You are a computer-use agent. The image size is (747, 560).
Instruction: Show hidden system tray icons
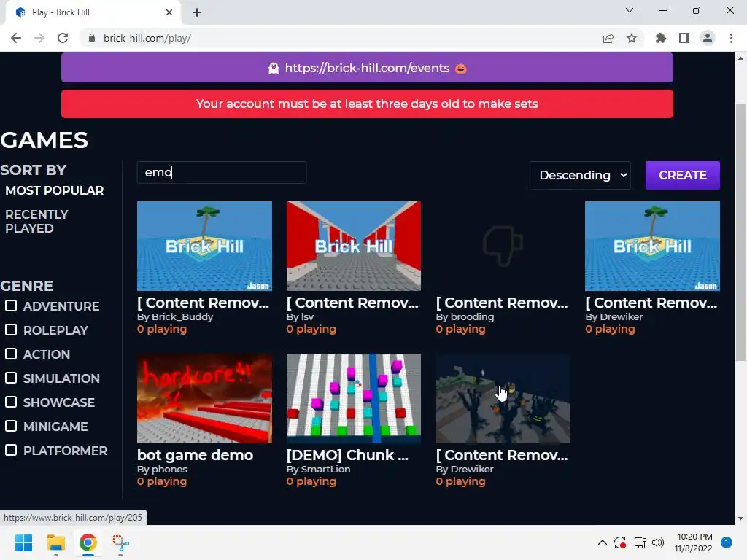[602, 542]
